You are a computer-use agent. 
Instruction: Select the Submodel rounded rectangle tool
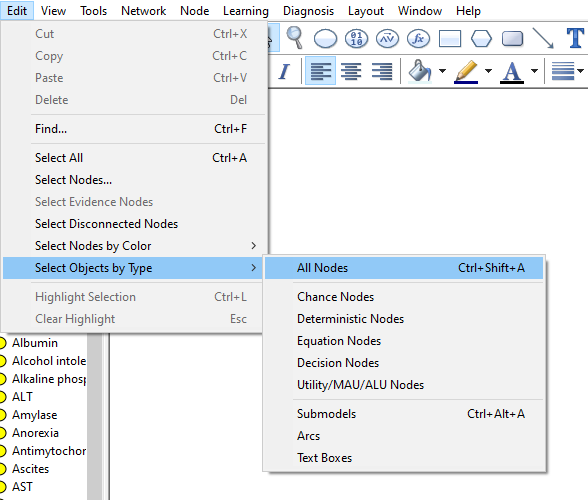click(x=512, y=39)
